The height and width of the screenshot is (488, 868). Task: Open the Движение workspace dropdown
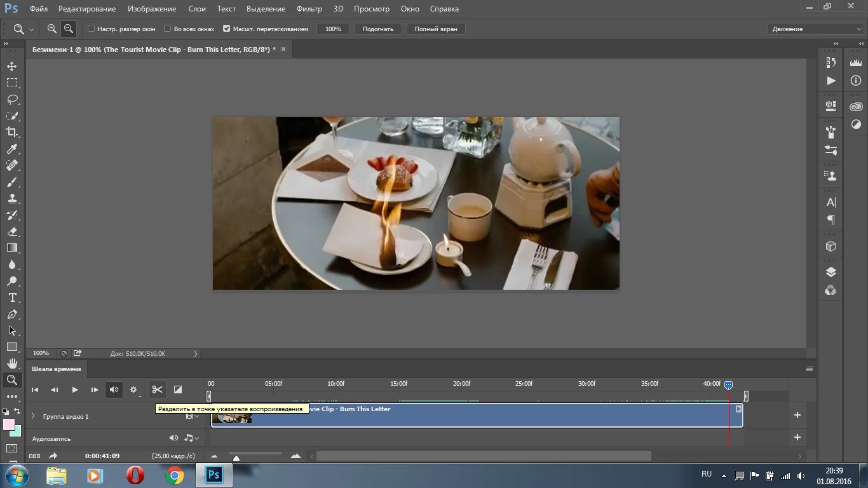pyautogui.click(x=815, y=29)
